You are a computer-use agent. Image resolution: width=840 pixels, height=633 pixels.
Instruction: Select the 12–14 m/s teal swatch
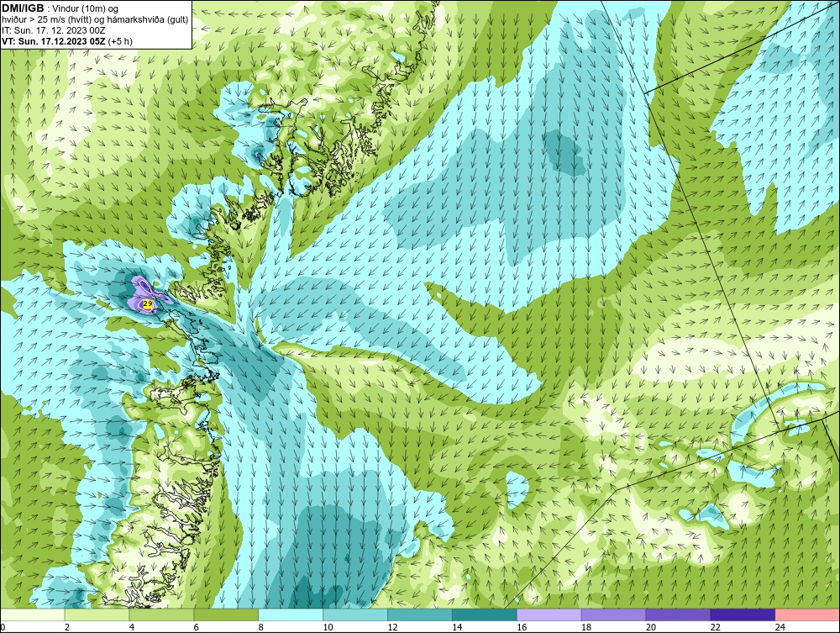(420, 615)
